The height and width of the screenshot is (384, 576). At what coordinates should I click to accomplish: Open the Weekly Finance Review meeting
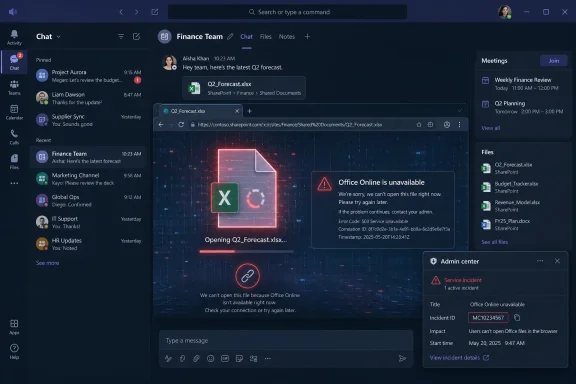(x=523, y=84)
